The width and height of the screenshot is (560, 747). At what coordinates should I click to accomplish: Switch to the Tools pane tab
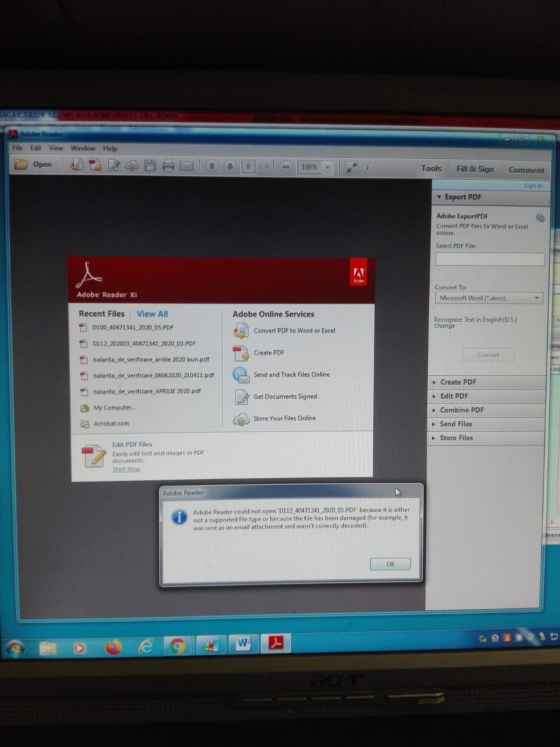[431, 169]
